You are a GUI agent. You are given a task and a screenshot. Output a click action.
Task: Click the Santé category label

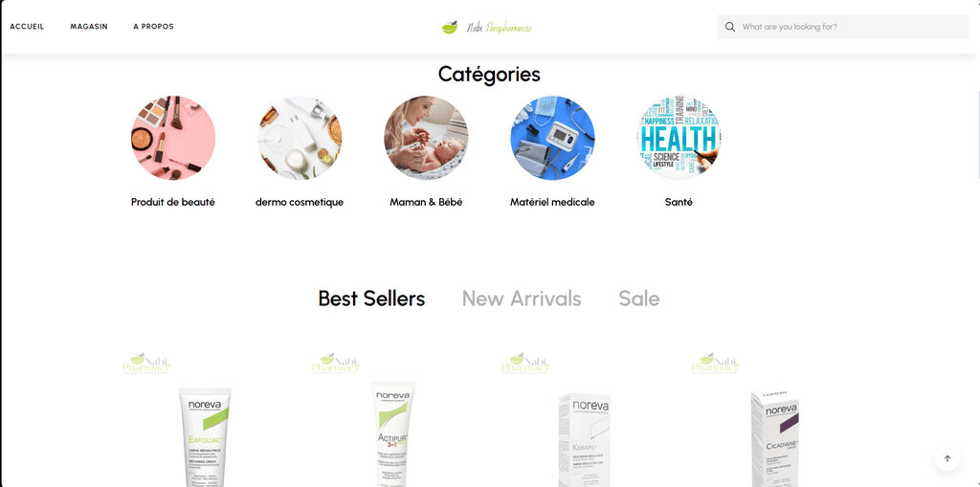click(x=679, y=202)
